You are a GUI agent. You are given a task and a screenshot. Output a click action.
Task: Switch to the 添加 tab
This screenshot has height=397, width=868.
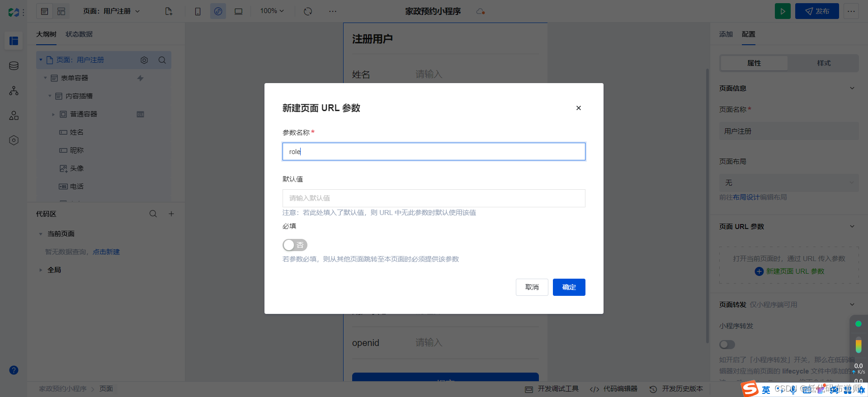(x=726, y=34)
